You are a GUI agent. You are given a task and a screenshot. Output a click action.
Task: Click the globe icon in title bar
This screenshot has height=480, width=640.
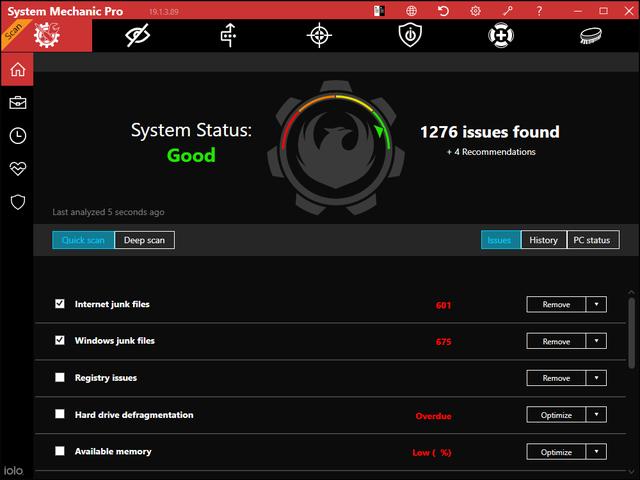point(411,11)
